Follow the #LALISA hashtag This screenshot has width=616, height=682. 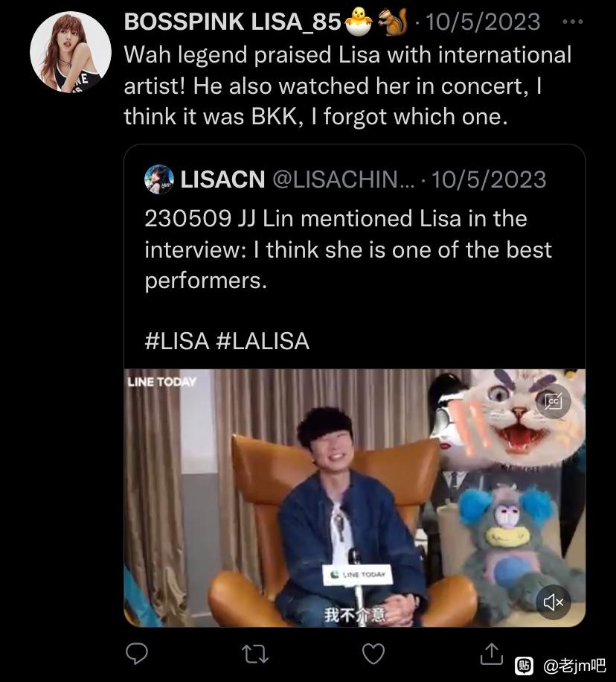[263, 341]
